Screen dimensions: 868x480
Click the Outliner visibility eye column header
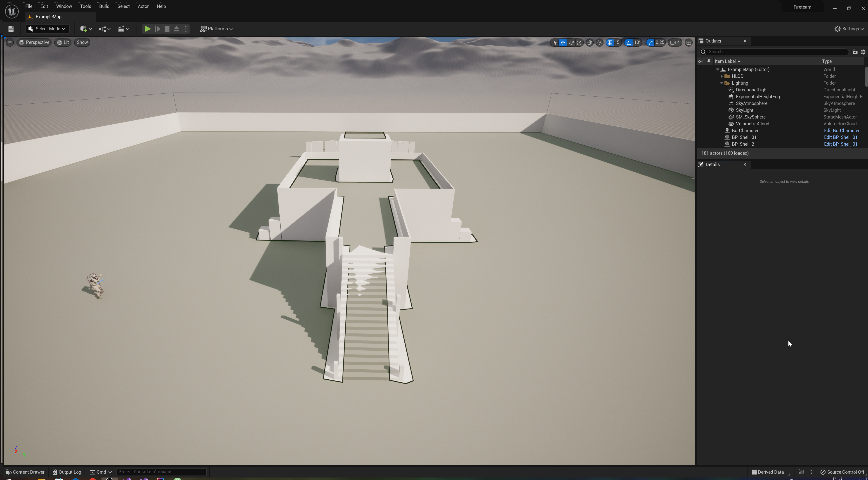pyautogui.click(x=701, y=61)
